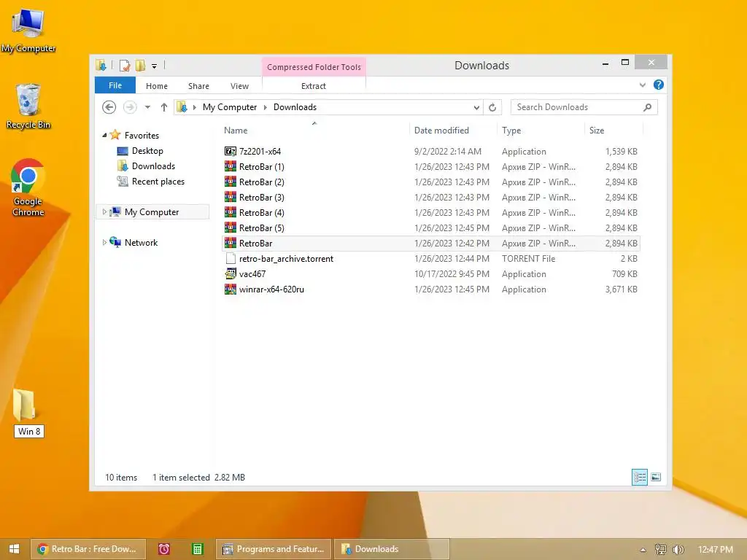Select Network in navigation pane

point(141,242)
